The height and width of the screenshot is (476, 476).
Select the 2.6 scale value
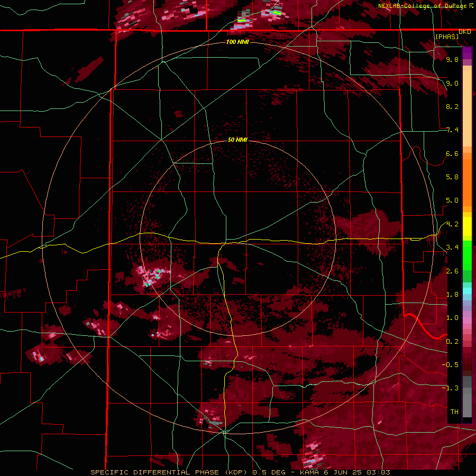click(452, 271)
